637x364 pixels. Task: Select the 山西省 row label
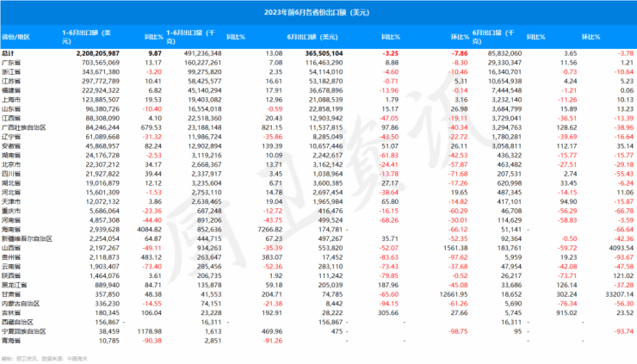[11, 248]
